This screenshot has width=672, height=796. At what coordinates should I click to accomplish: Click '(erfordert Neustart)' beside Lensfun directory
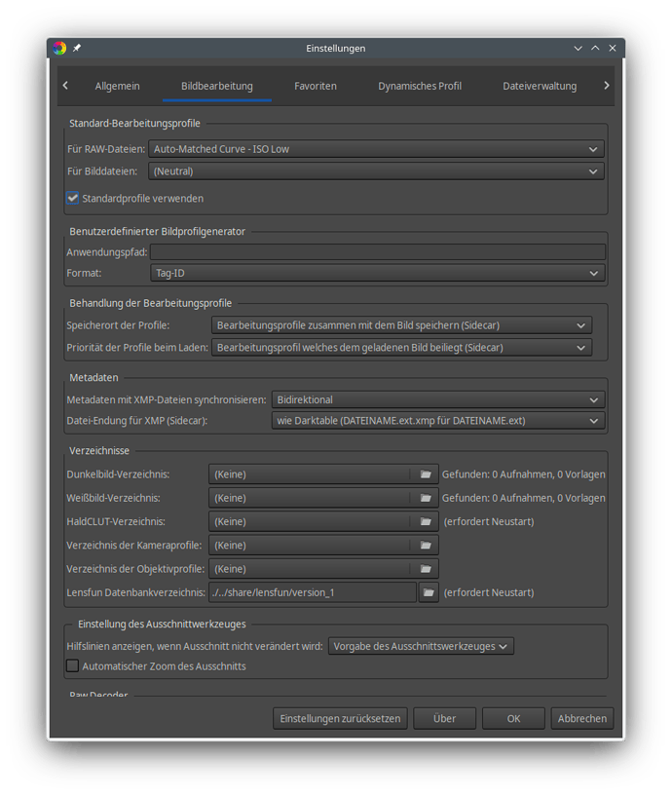tap(489, 592)
